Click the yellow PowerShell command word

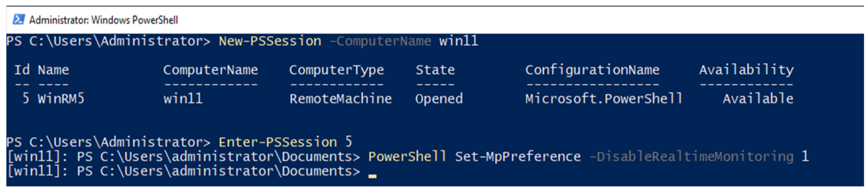407,157
